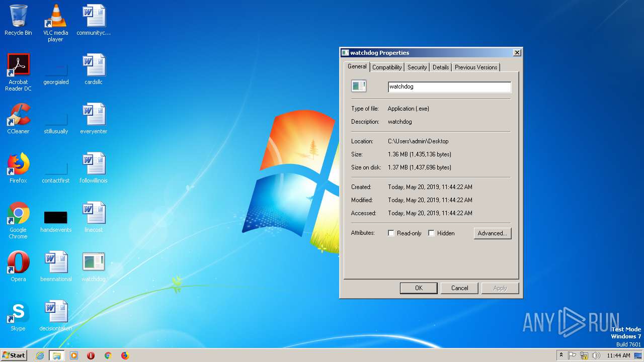Select the everyenter Word document
Screen dimensions: 644x362
(94, 119)
